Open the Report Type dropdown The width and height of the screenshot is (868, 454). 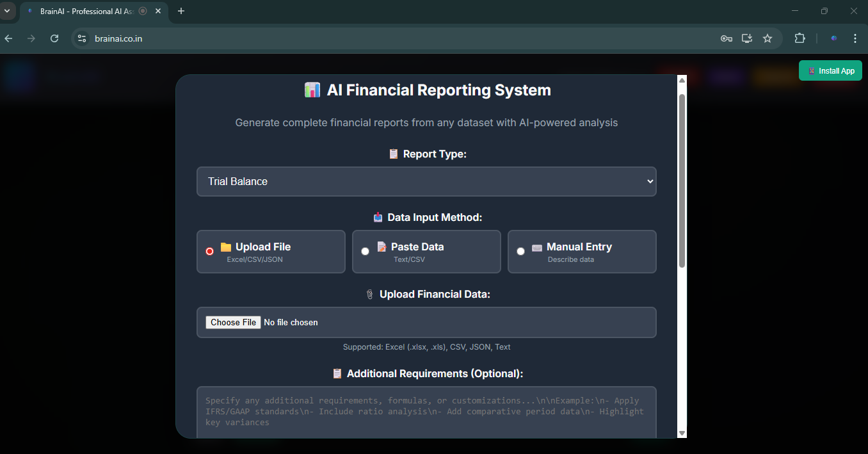point(426,182)
